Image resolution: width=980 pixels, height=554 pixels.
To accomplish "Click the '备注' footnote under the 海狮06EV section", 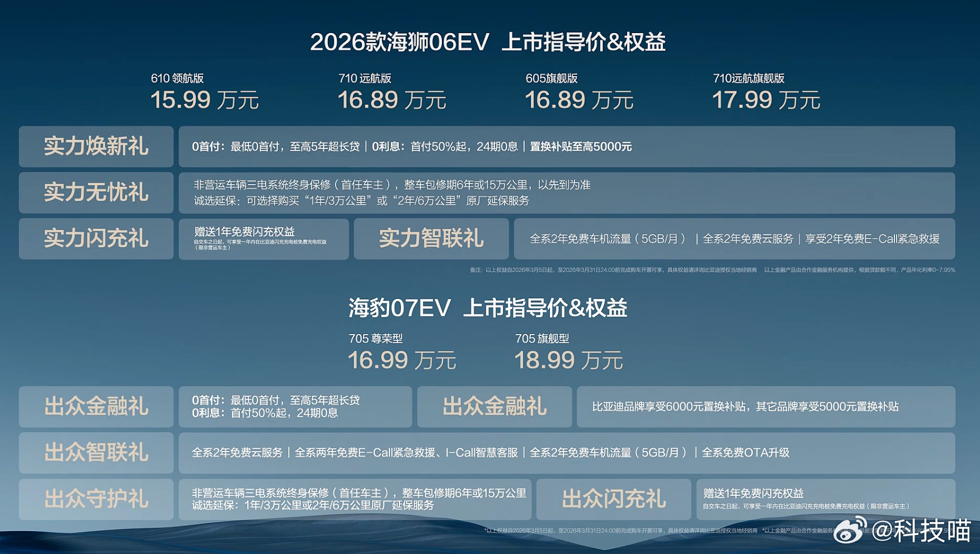I will point(713,270).
